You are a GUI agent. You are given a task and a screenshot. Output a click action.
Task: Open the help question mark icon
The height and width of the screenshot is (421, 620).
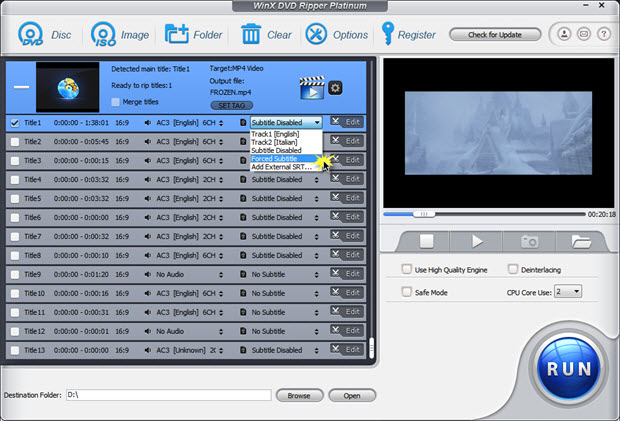pyautogui.click(x=603, y=34)
